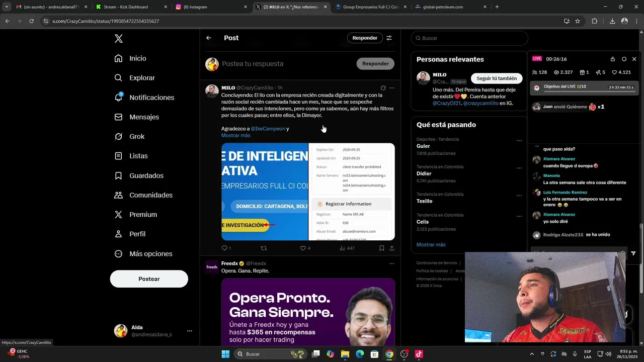Viewport: 644px width, 362px height.
Task: Open options for the Didier trend
Action: [x=519, y=168]
